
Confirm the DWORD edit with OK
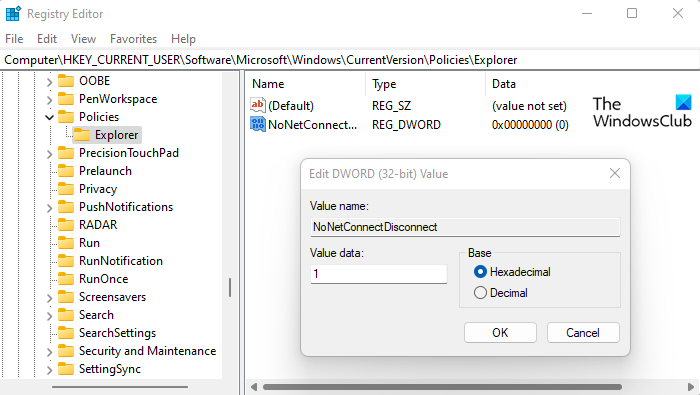[500, 333]
